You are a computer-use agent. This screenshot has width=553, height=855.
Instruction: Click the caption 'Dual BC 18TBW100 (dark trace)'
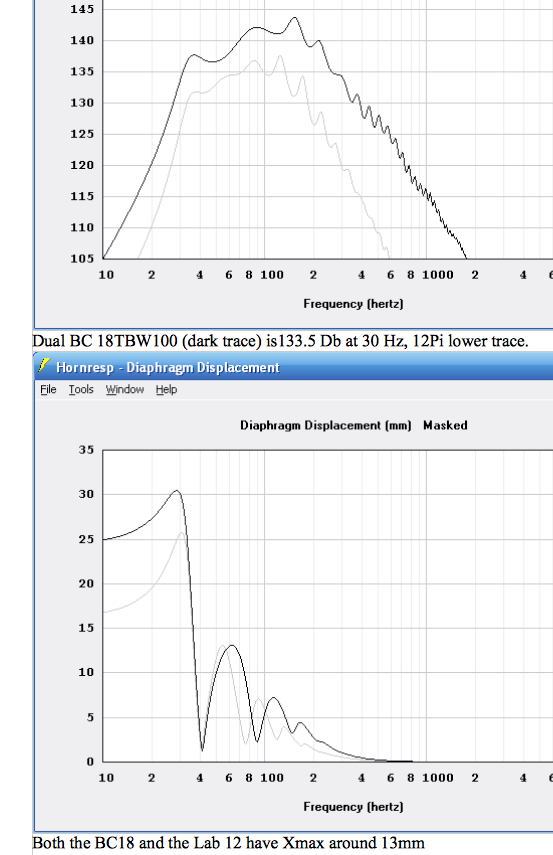[x=147, y=341]
